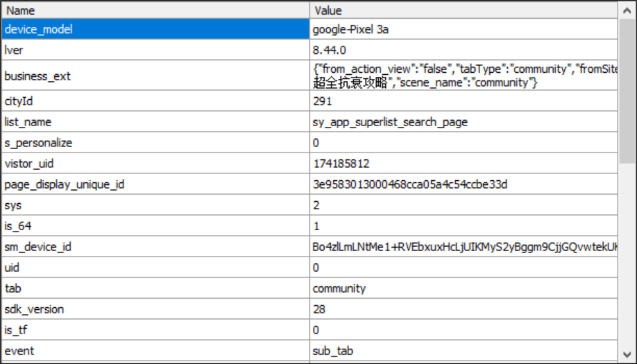This screenshot has height=364, width=637.
Task: Select value sub_tab
Action: coord(464,351)
